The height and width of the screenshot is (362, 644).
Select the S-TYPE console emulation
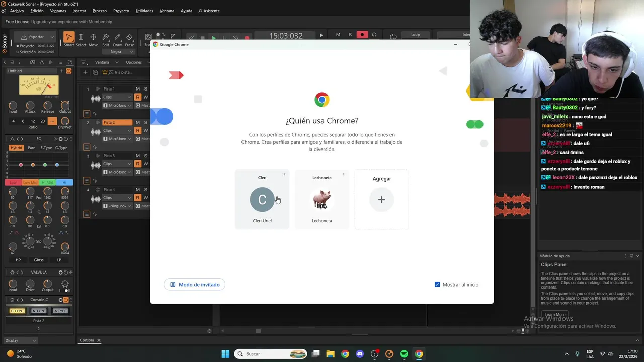pos(17,311)
